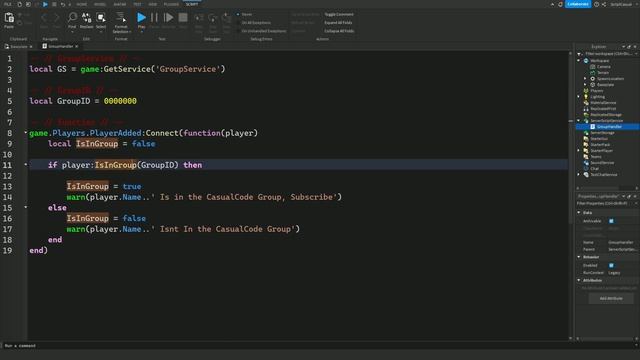Click Expand All Folds action
640x360 pixels.
pos(338,23)
